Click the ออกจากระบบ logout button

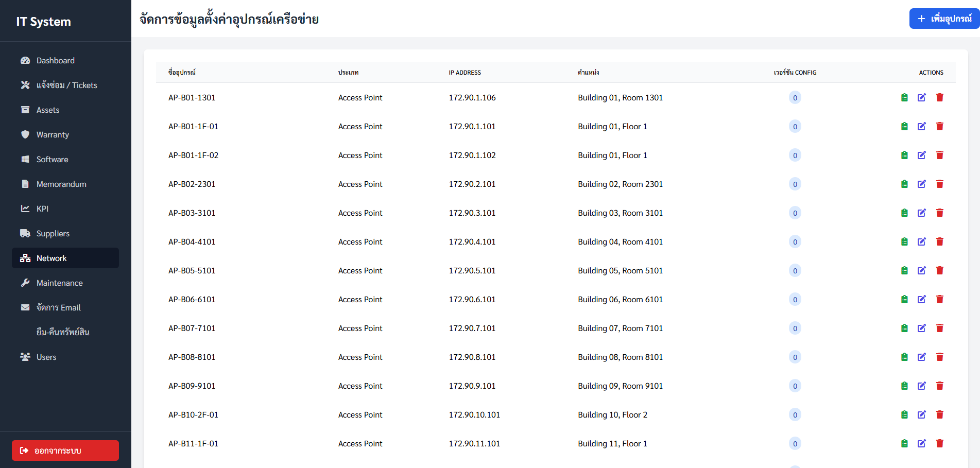[65, 450]
